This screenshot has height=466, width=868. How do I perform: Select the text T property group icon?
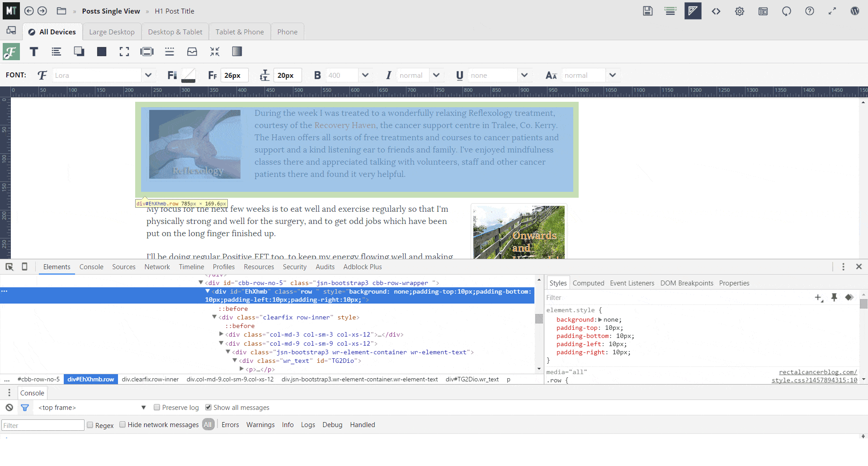pyautogui.click(x=34, y=52)
